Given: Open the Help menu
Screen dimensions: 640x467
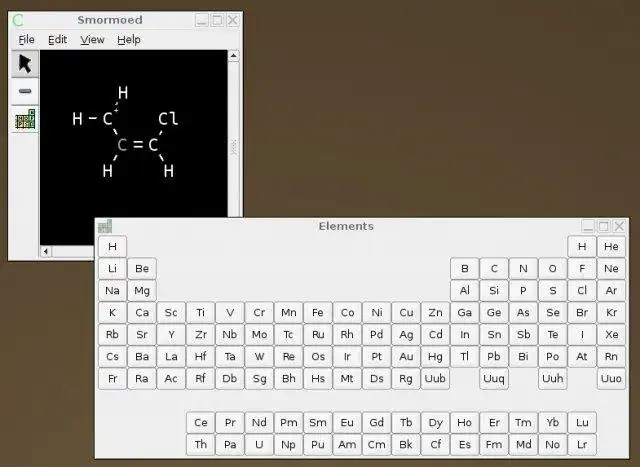Looking at the screenshot, I should pyautogui.click(x=129, y=40).
